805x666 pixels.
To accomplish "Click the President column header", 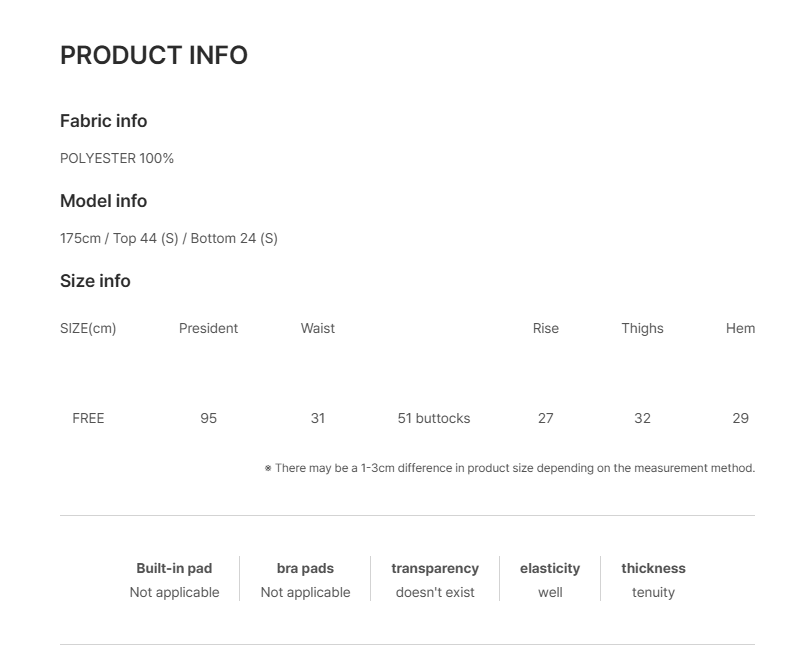I will pyautogui.click(x=208, y=328).
